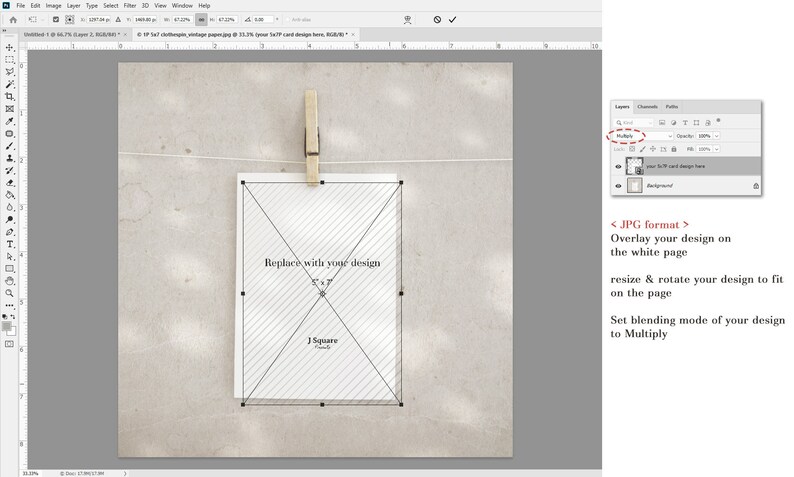Switch to the Channels tab
Viewport: 794px width, 477px height.
[647, 107]
